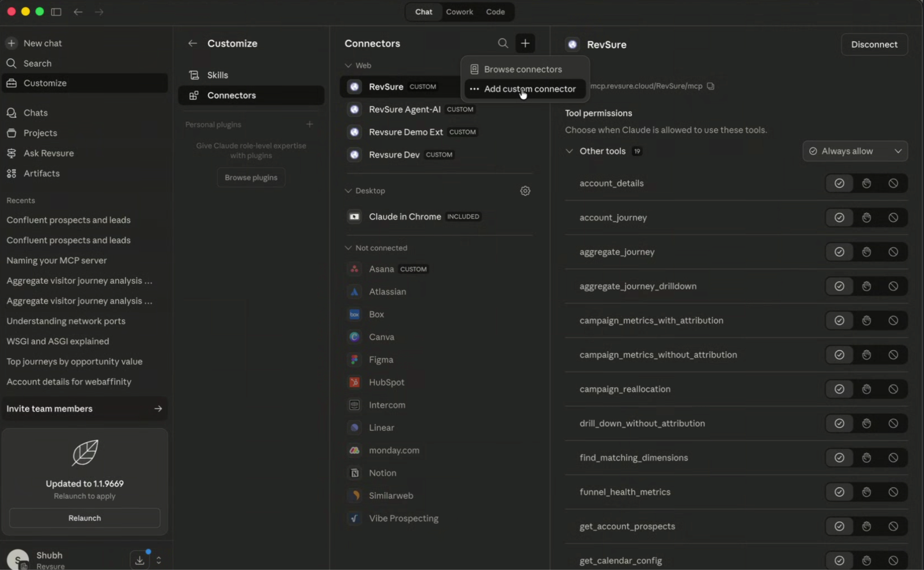
Task: Copy the RevSure MCP URL
Action: pos(711,86)
